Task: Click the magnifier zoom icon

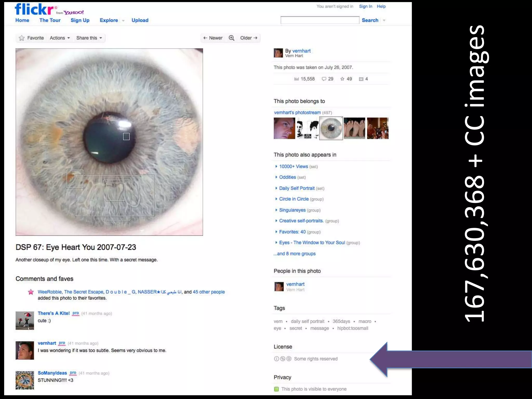Action: (x=231, y=38)
